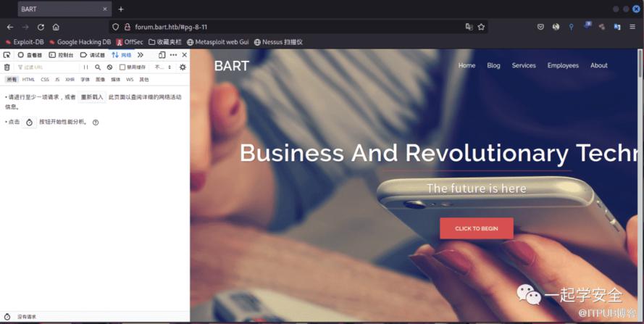Viewport: 644px width, 324px height.
Task: Filter requests by JS
Action: coord(57,79)
